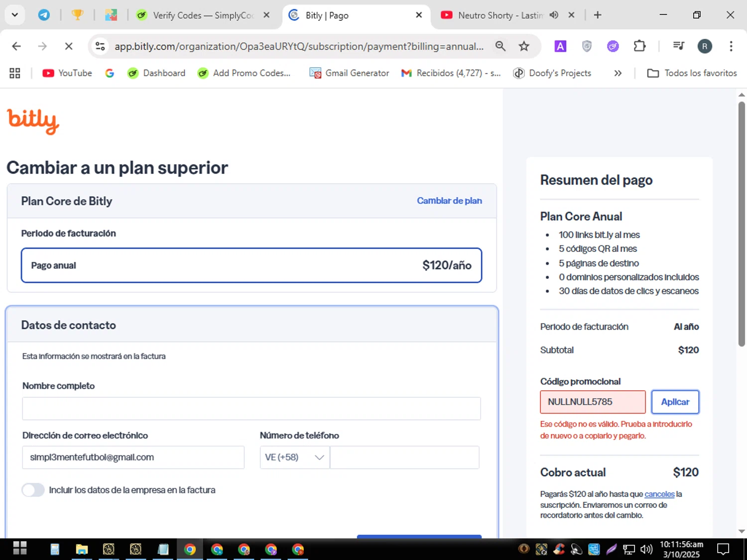Open the Telegram pinned tab
The height and width of the screenshot is (560, 747).
click(x=44, y=15)
